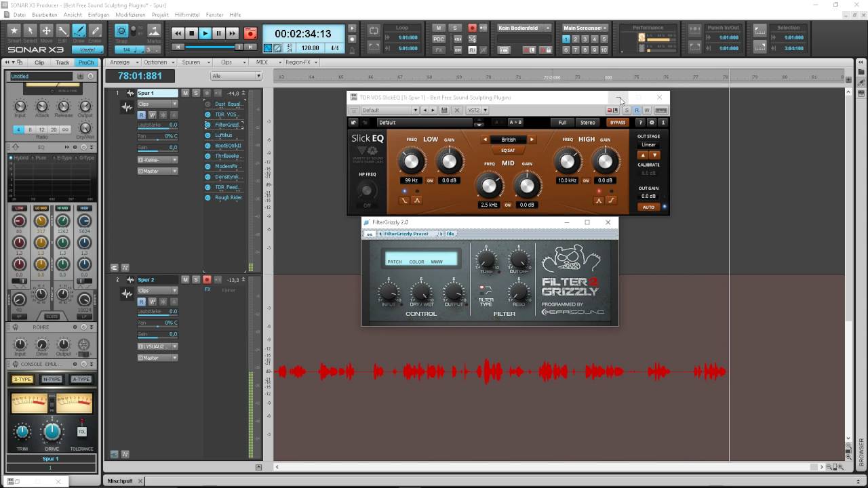Mute track Spur 1
This screenshot has height=488, width=868.
(185, 93)
